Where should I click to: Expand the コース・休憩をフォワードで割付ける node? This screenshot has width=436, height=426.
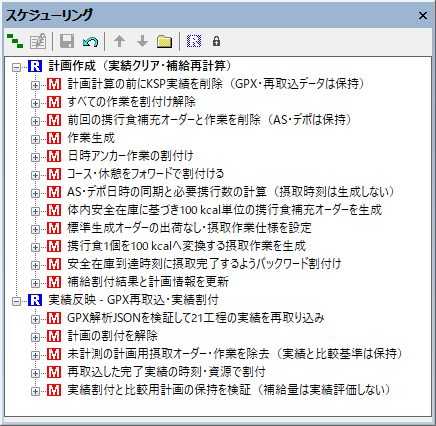(35, 175)
